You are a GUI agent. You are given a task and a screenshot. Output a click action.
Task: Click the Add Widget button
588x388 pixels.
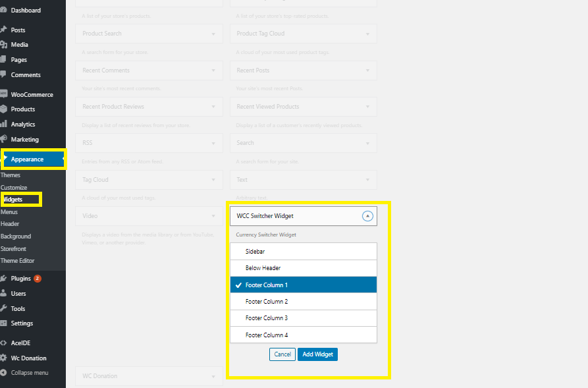pyautogui.click(x=317, y=354)
